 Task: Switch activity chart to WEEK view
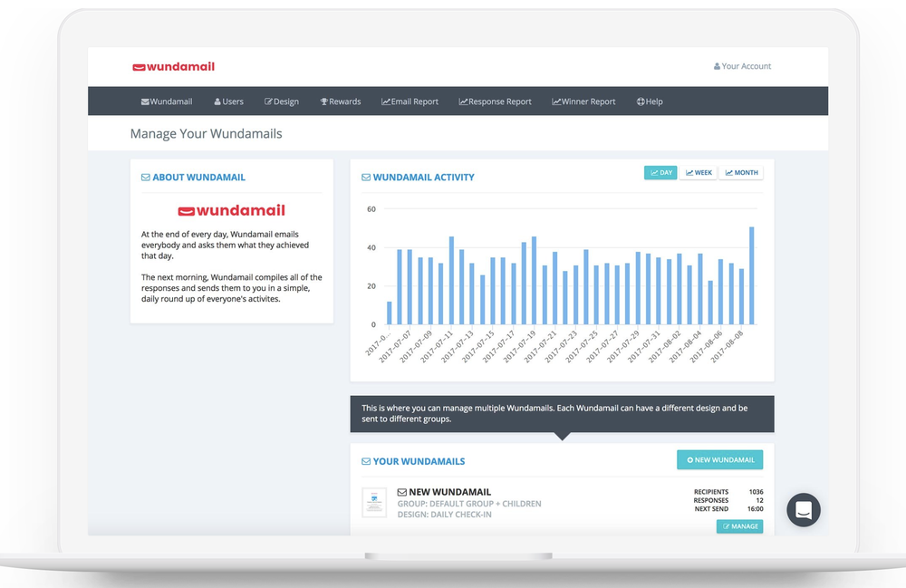[698, 173]
